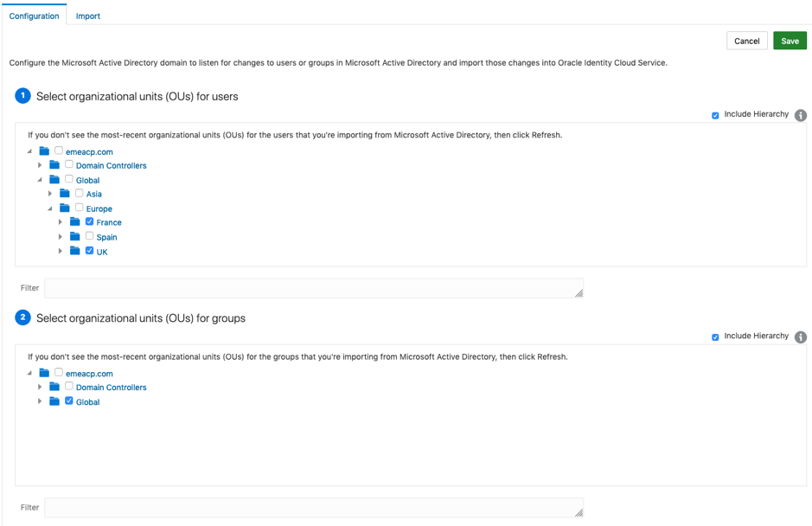Screen dimensions: 812x526
Task: Click the info icon beside users Include Hierarchy
Action: 801,115
